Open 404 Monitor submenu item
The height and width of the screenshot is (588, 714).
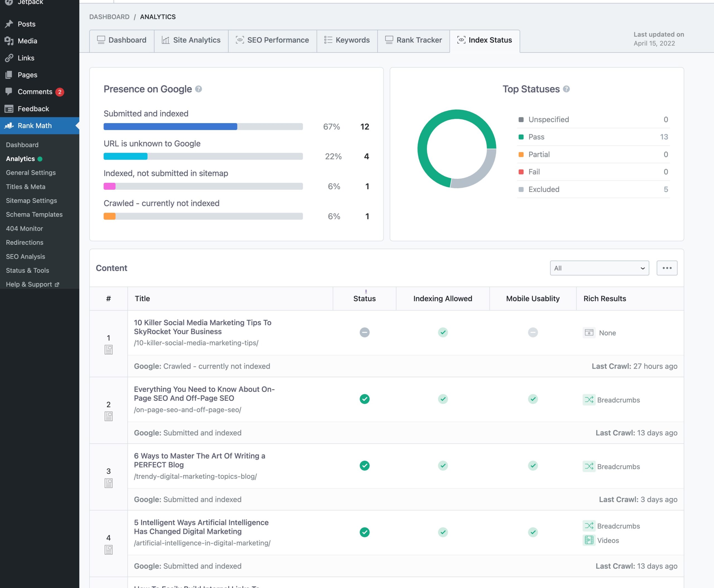[x=25, y=229]
